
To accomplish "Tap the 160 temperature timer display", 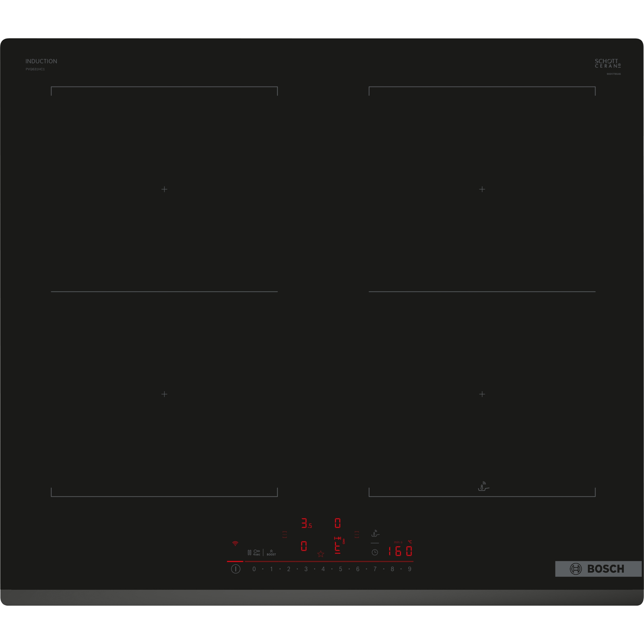I will (x=400, y=551).
